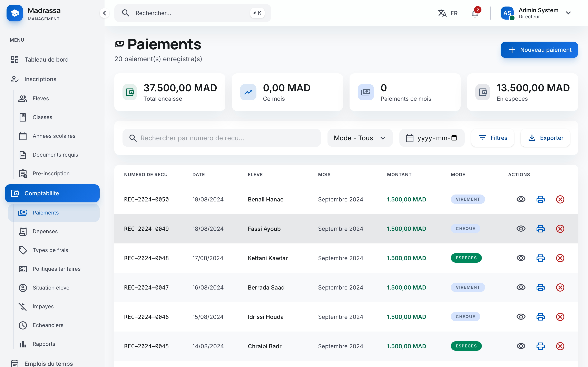
Task: View Idrissi Houda payment details
Action: tap(521, 317)
